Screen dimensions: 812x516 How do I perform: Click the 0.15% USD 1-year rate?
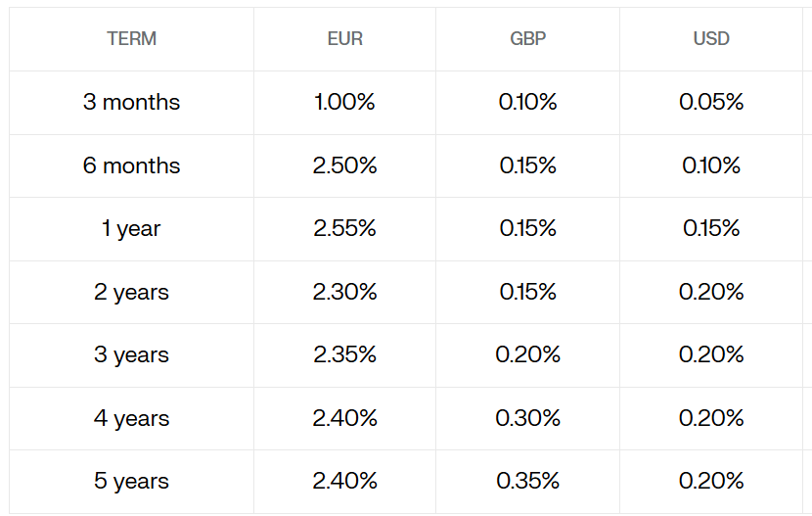pos(711,228)
